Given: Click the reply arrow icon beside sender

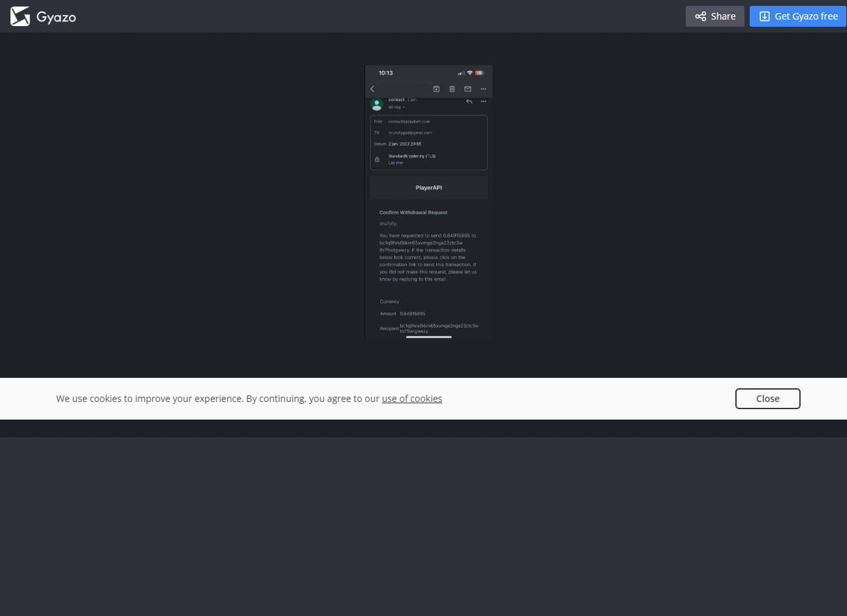Looking at the screenshot, I should [x=469, y=101].
